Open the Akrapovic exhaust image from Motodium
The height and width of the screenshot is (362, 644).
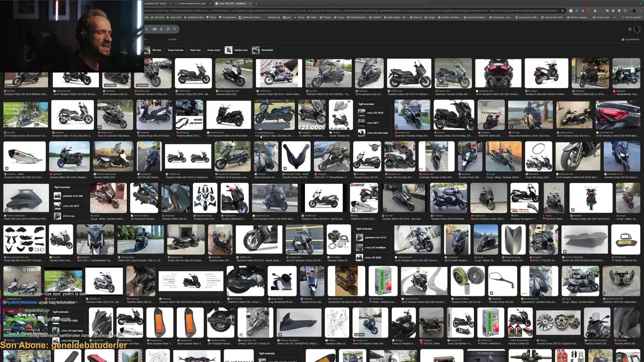click(x=25, y=156)
